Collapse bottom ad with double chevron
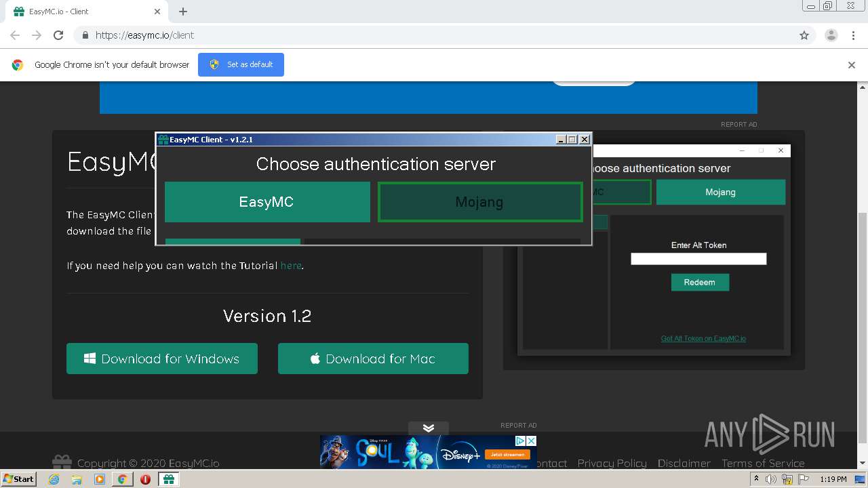 pos(429,428)
